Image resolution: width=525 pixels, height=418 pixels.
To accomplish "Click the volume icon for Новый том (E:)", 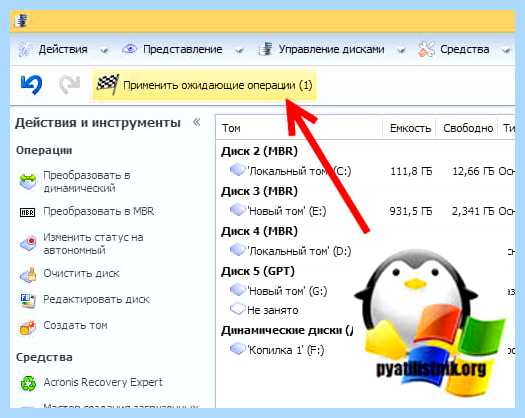I will (x=238, y=210).
